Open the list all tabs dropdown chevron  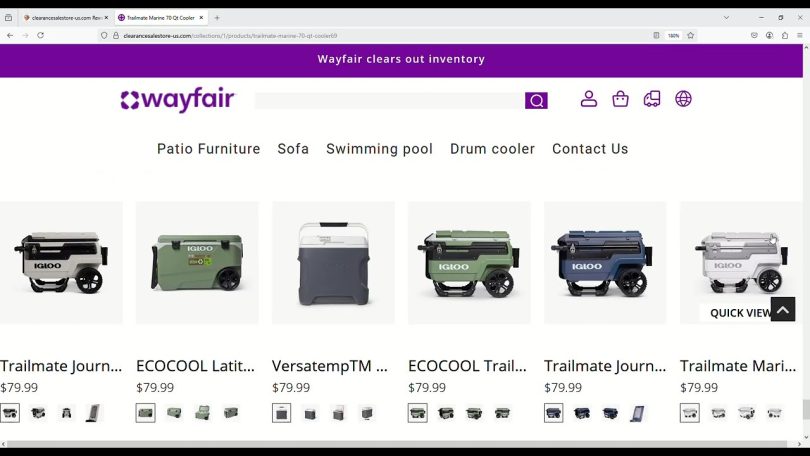point(726,18)
